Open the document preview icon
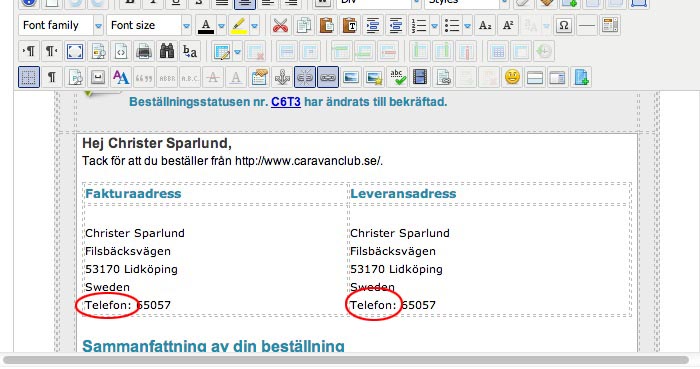Screen dimensions: 700x369 [x=98, y=52]
